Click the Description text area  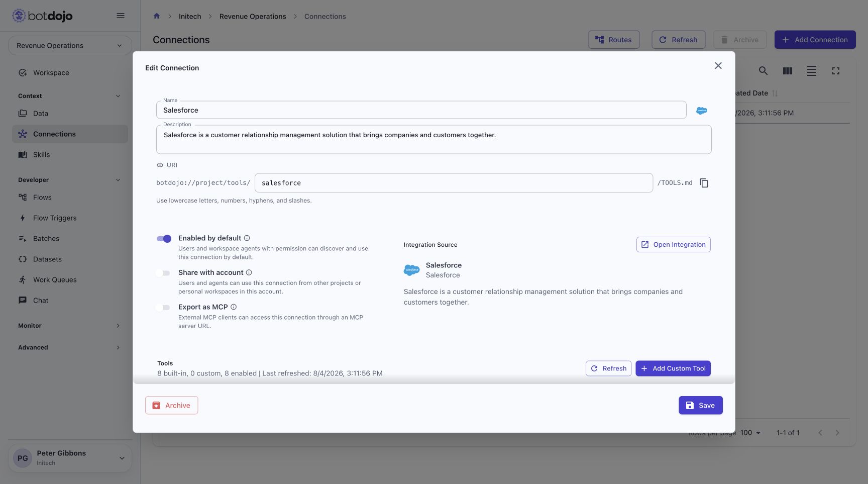(433, 140)
